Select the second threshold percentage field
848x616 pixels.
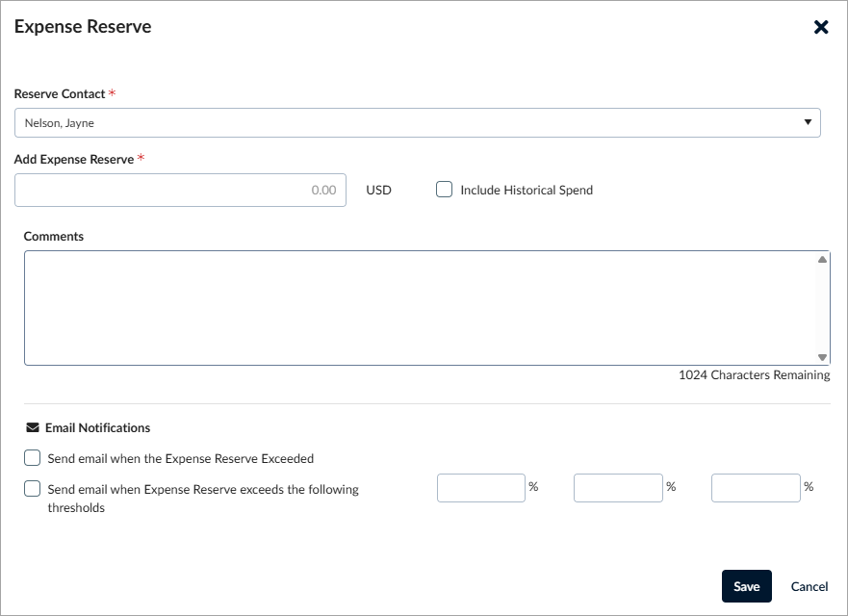618,488
